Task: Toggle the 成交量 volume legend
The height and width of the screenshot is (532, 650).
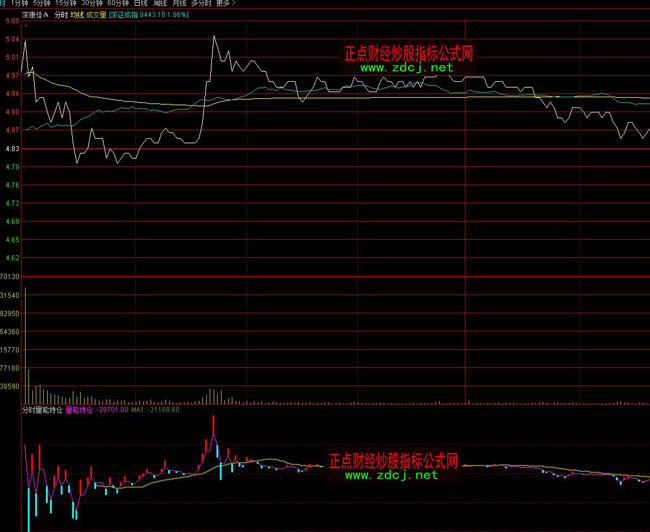Action: tap(96, 15)
